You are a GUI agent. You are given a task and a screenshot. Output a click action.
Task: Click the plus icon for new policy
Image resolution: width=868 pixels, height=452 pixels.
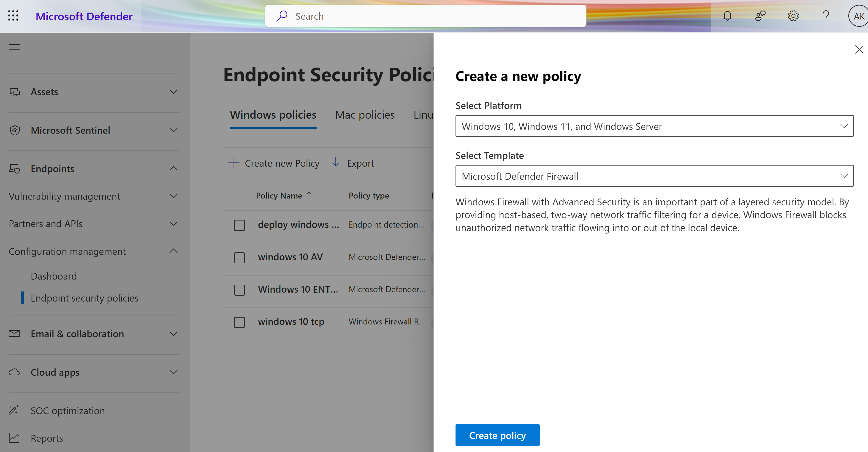point(234,163)
